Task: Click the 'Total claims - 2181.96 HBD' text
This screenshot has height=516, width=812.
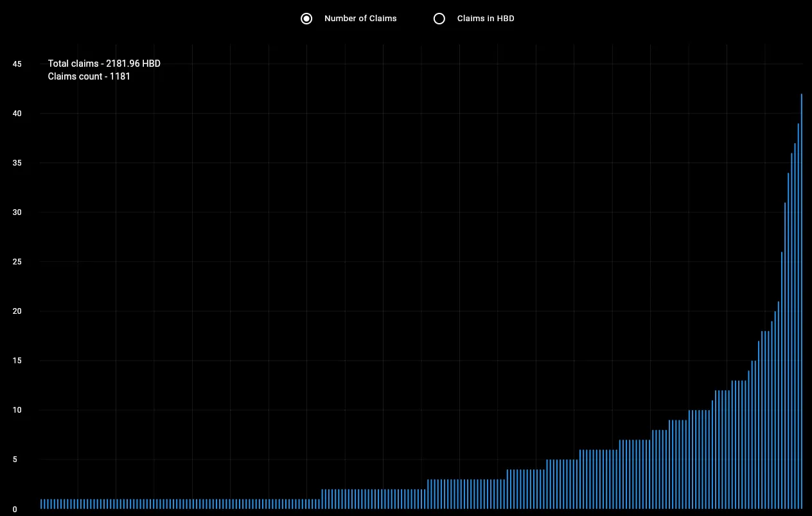Action: tap(104, 64)
